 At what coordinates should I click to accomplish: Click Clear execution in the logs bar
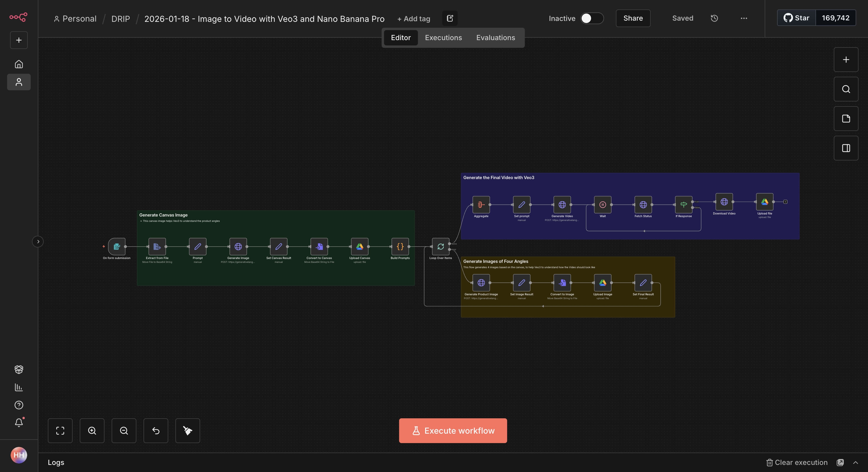tap(797, 463)
